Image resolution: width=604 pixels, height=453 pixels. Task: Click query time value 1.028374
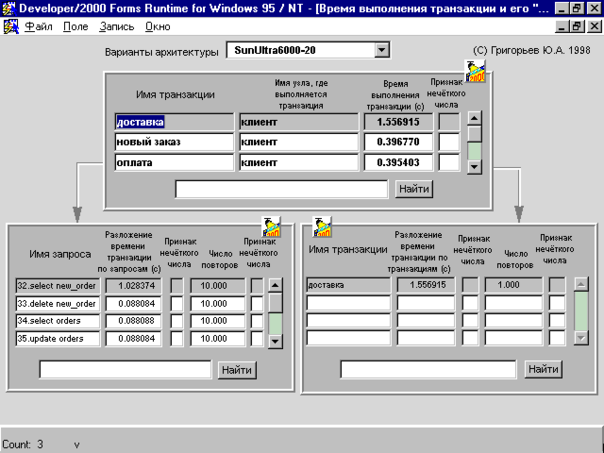(x=133, y=286)
